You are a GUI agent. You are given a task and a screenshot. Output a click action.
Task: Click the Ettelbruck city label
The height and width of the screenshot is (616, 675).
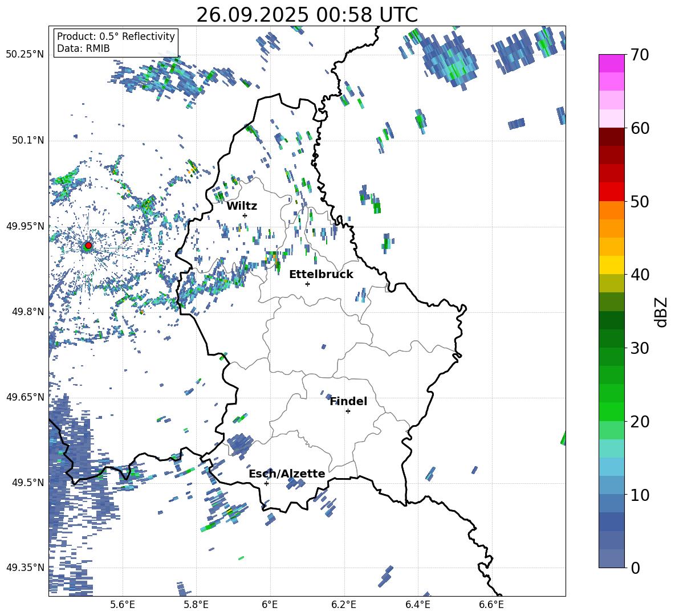[321, 274]
